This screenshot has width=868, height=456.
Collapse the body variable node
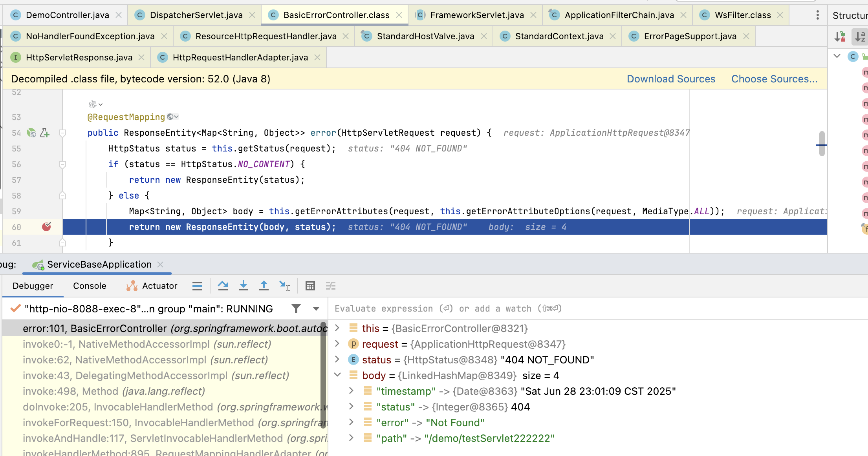tap(337, 375)
